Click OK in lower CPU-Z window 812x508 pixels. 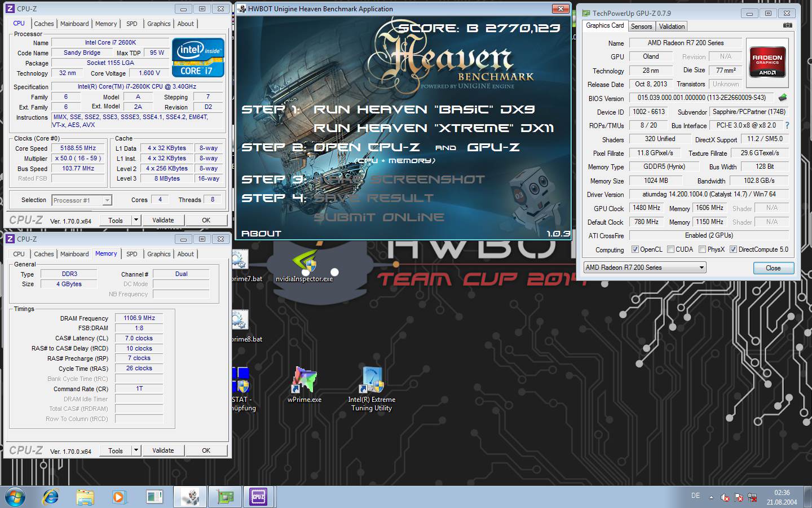206,450
